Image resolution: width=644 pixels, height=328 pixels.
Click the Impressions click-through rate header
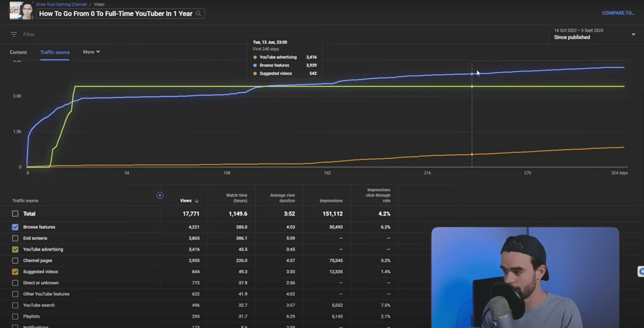(378, 195)
